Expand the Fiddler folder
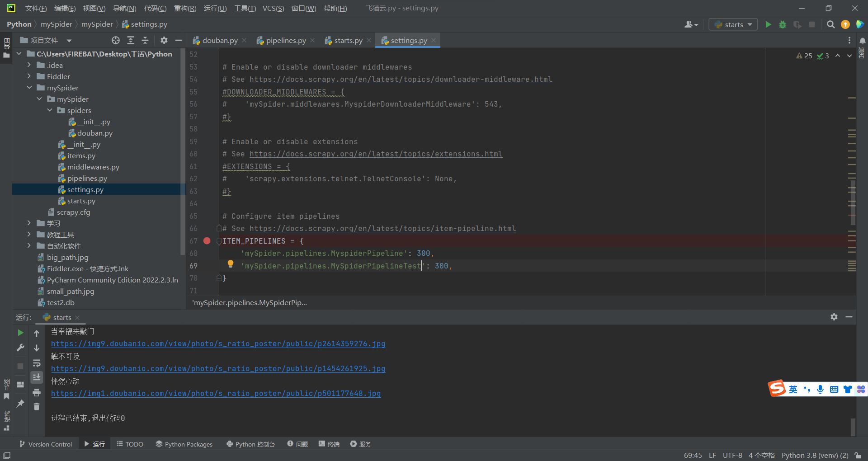The height and width of the screenshot is (461, 868). (29, 76)
